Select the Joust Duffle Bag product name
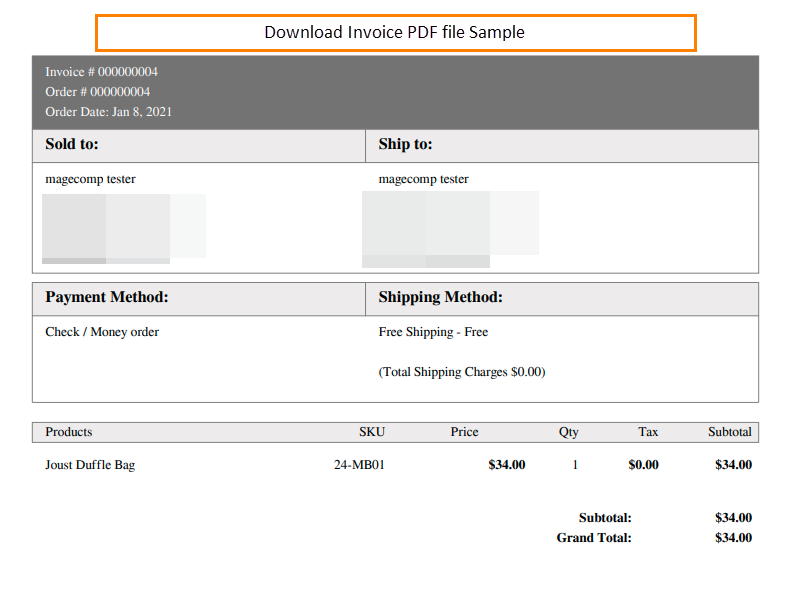 click(90, 465)
